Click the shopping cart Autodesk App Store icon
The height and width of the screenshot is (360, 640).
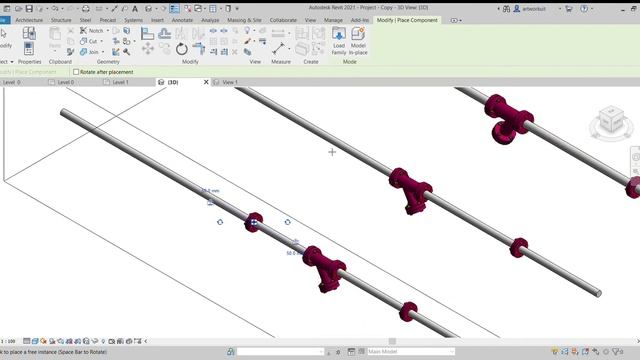pos(569,9)
